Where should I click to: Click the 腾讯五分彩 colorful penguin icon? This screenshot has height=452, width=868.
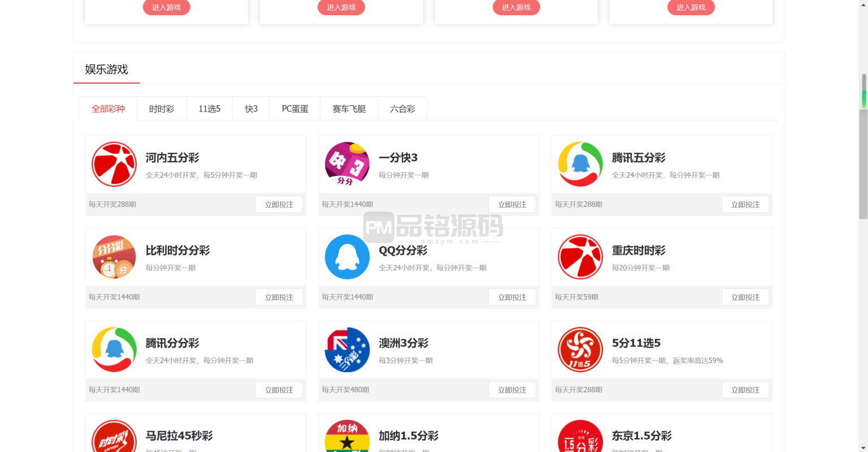pyautogui.click(x=580, y=164)
